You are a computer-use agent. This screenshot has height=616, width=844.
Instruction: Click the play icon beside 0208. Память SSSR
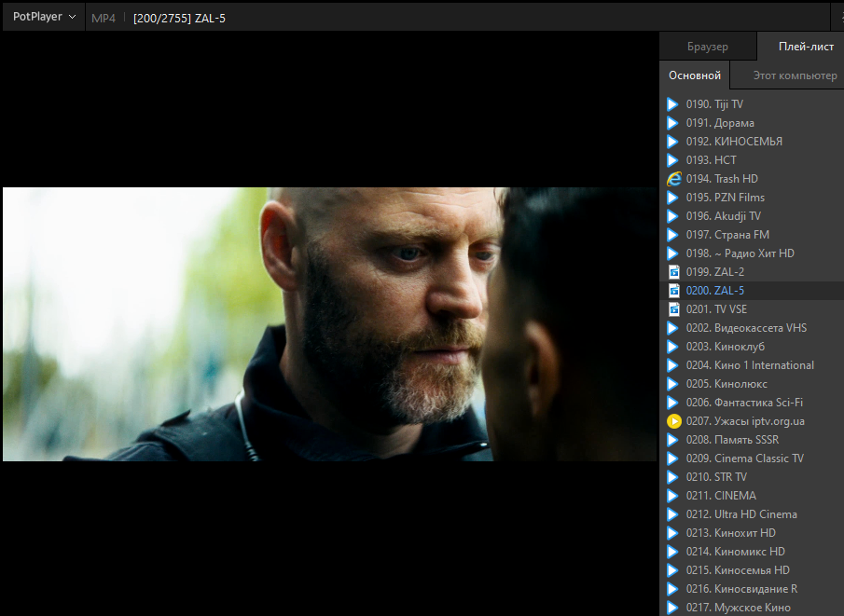coord(672,440)
